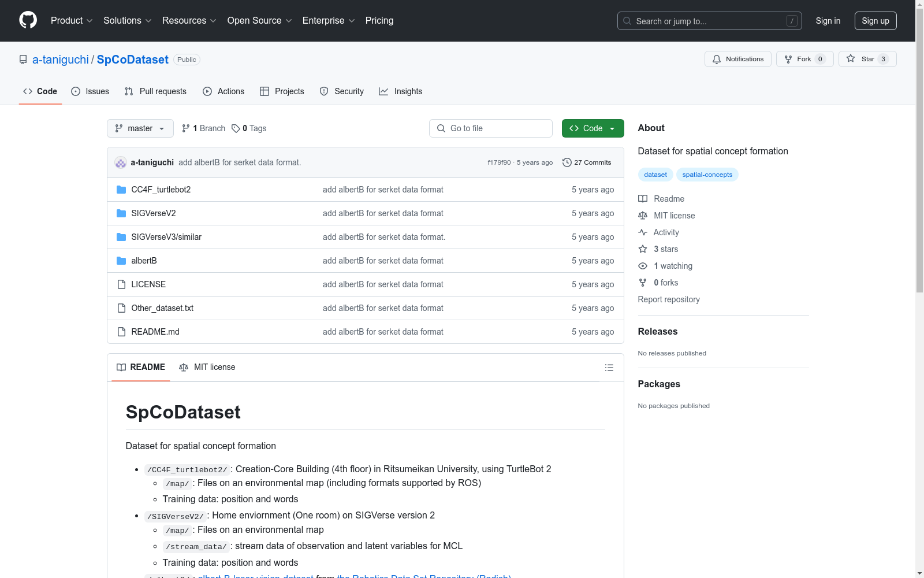Open the a-taniguchi owner profile link

tap(61, 60)
